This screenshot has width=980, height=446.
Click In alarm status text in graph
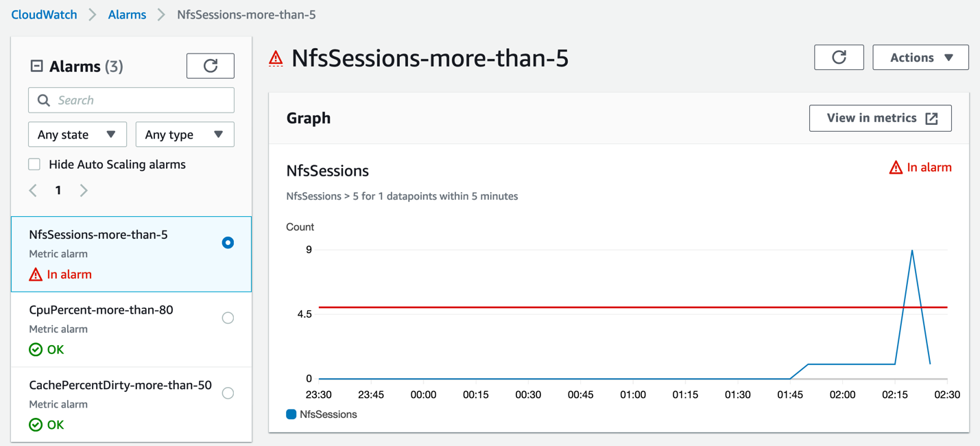coord(929,167)
